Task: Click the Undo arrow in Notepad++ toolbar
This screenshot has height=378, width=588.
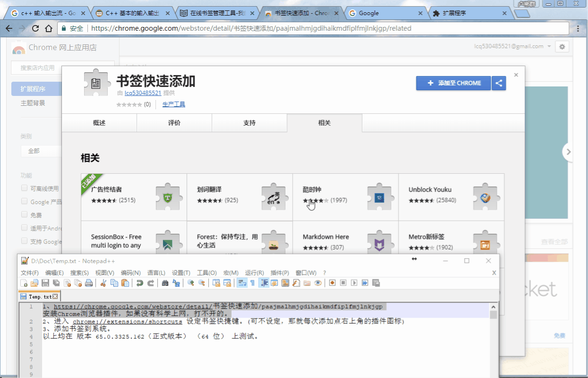Action: click(x=139, y=283)
